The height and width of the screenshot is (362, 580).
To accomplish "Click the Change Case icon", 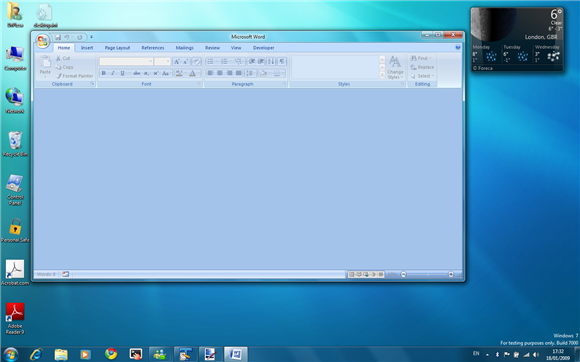I will [166, 73].
